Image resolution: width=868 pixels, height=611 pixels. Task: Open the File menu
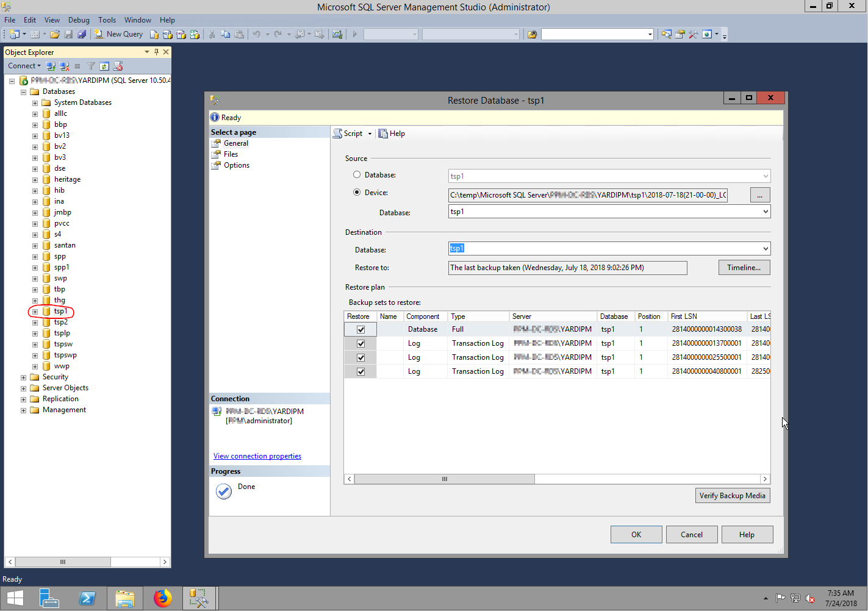pyautogui.click(x=10, y=20)
